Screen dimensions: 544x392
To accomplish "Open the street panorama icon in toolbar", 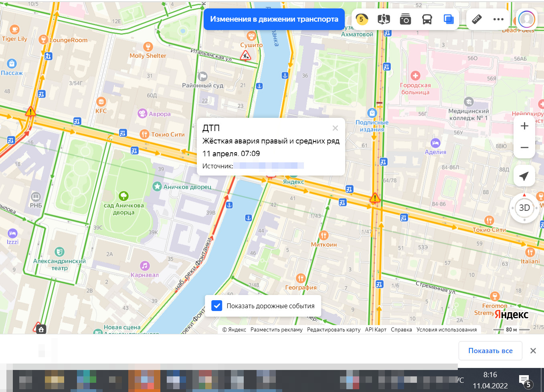I will click(384, 19).
